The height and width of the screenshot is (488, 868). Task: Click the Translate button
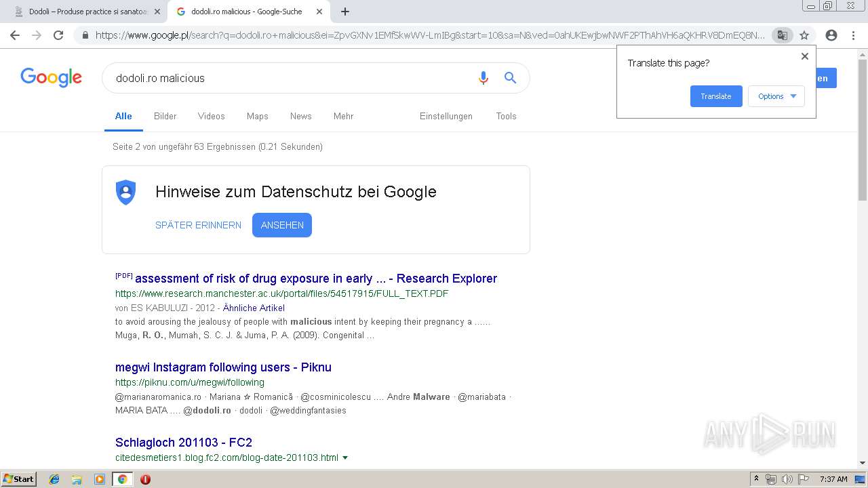point(716,96)
